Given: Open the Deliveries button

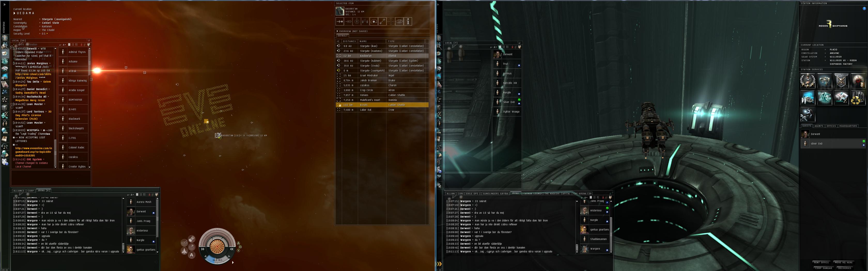Looking at the screenshot, I should (x=844, y=268).
